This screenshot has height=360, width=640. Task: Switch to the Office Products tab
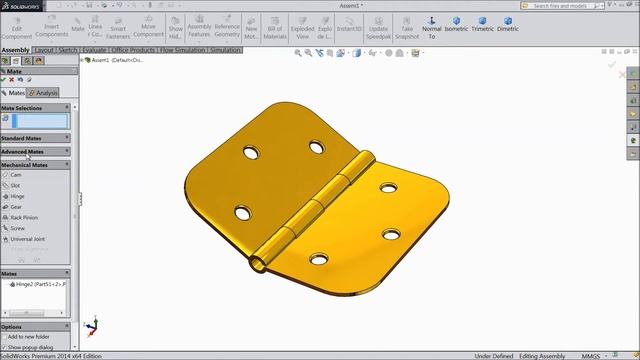point(133,50)
